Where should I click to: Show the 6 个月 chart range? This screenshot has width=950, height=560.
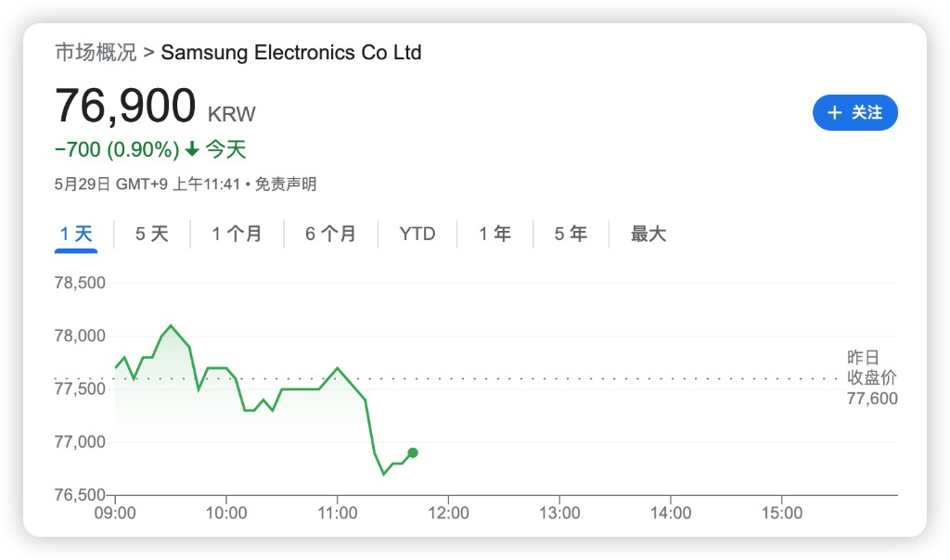[330, 234]
